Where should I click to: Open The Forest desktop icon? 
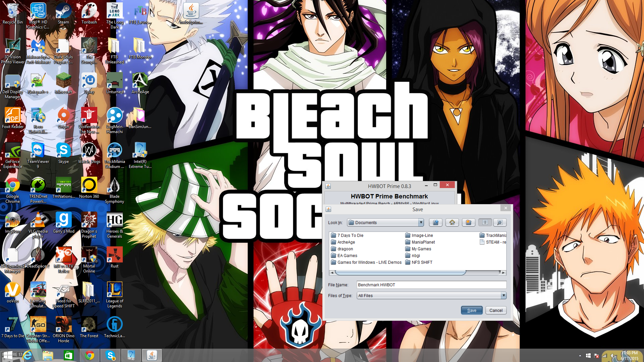click(89, 327)
